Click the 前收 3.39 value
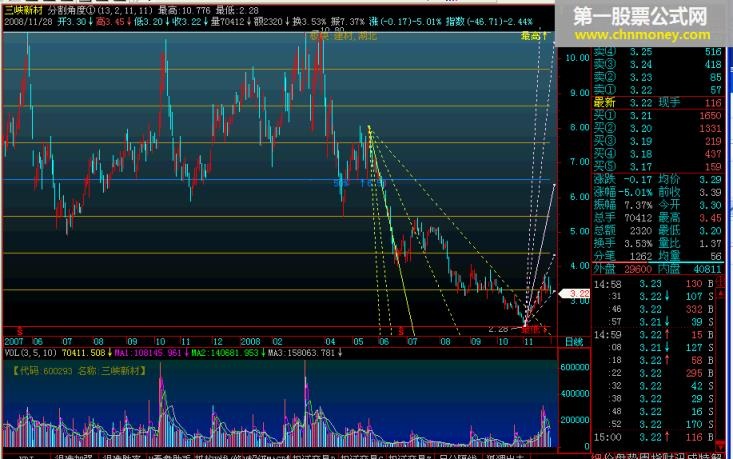733x459 pixels. 711,192
